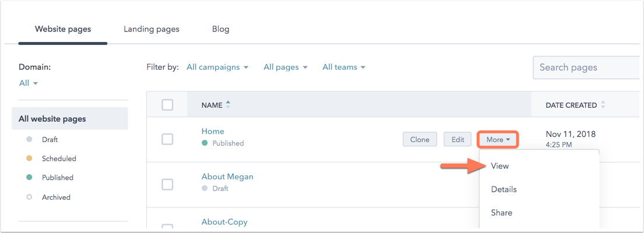Check the About Megan row checkbox

[167, 185]
